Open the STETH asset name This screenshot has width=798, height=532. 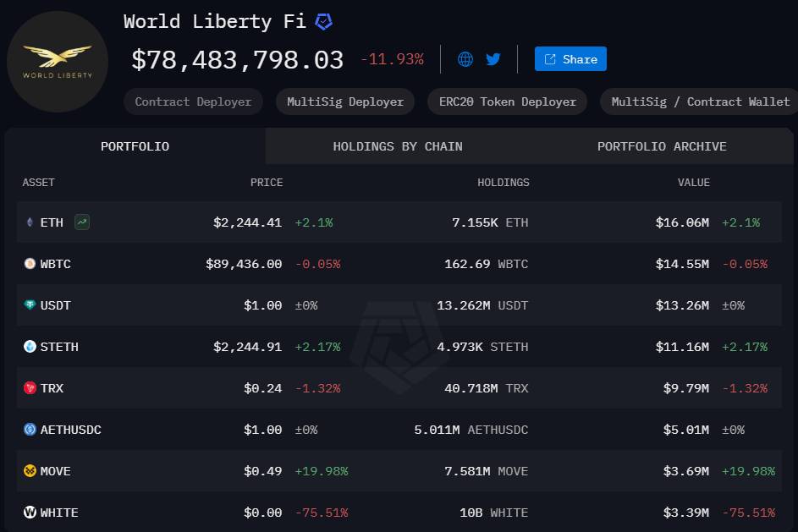[x=59, y=347]
